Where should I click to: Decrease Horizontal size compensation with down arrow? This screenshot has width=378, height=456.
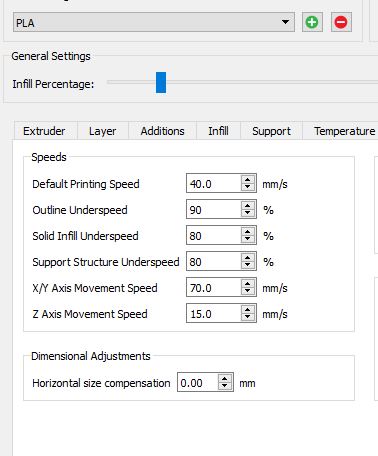pos(225,386)
